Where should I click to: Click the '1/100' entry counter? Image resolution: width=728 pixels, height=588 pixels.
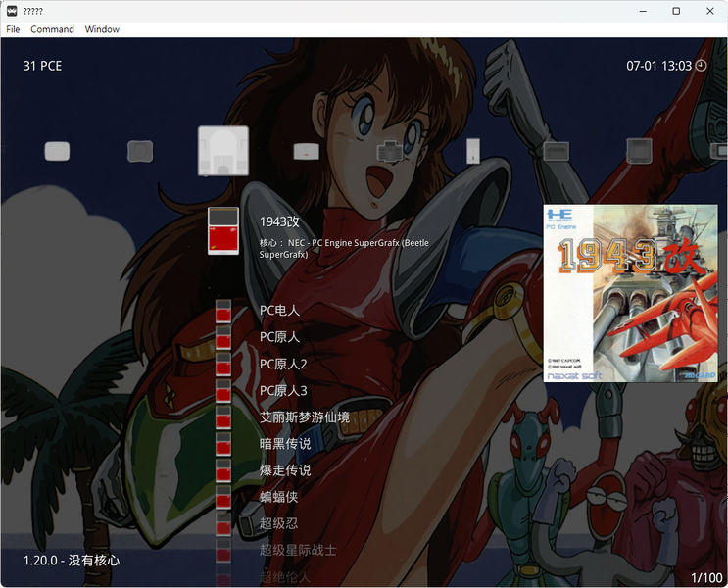click(x=706, y=578)
